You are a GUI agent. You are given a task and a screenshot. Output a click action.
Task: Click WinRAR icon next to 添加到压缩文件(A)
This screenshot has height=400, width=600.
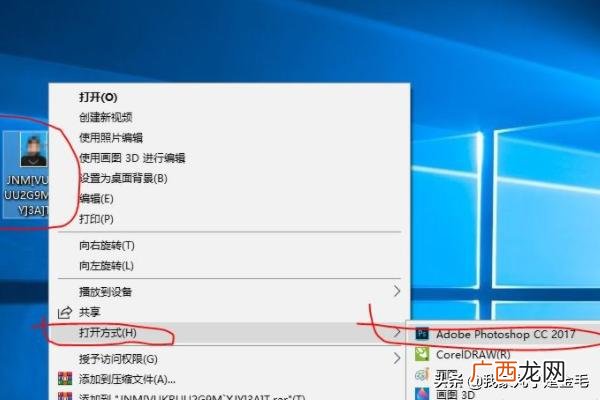[x=65, y=379]
